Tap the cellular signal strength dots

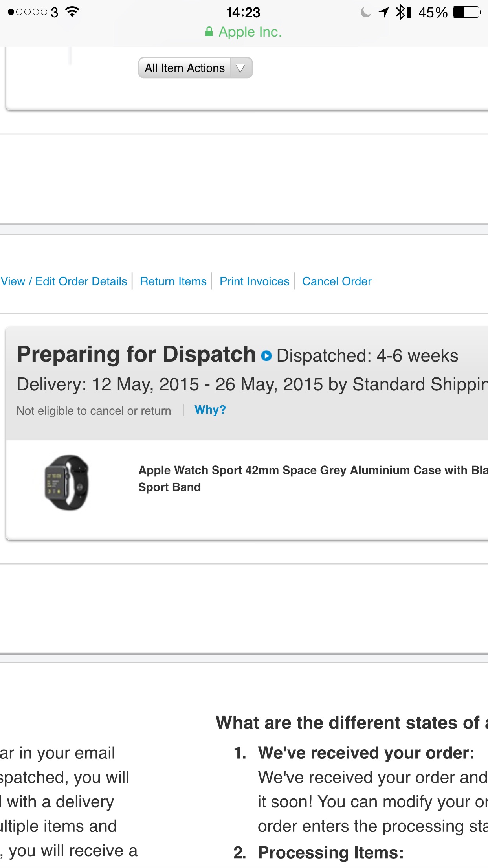point(28,12)
